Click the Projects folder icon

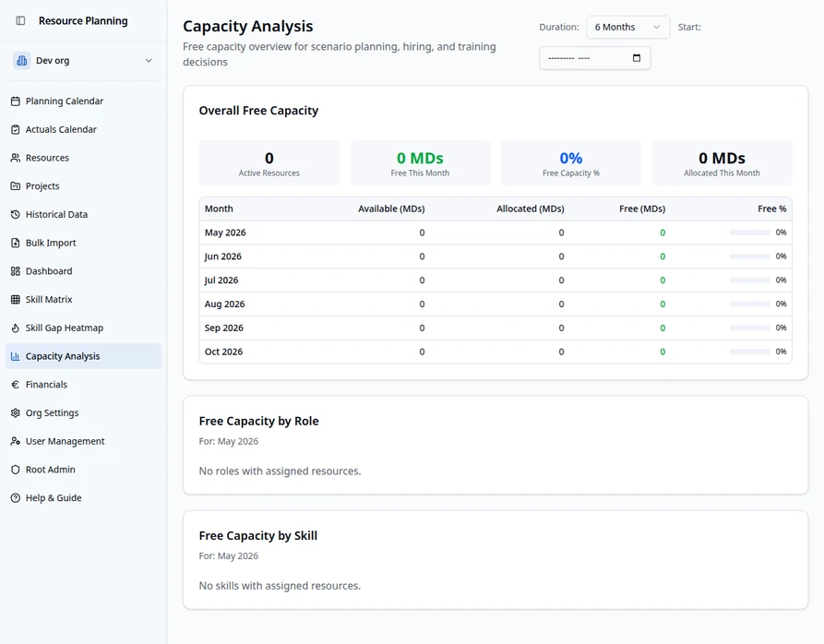[16, 186]
